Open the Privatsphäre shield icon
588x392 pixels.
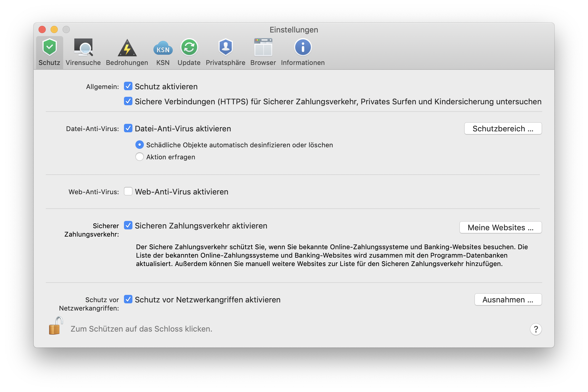click(225, 47)
